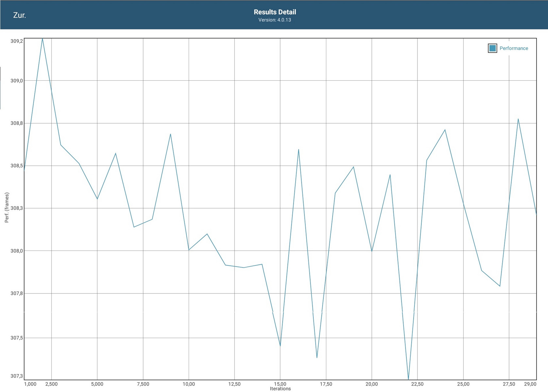The image size is (548, 392).
Task: Toggle the Performance legend color box
Action: click(492, 48)
